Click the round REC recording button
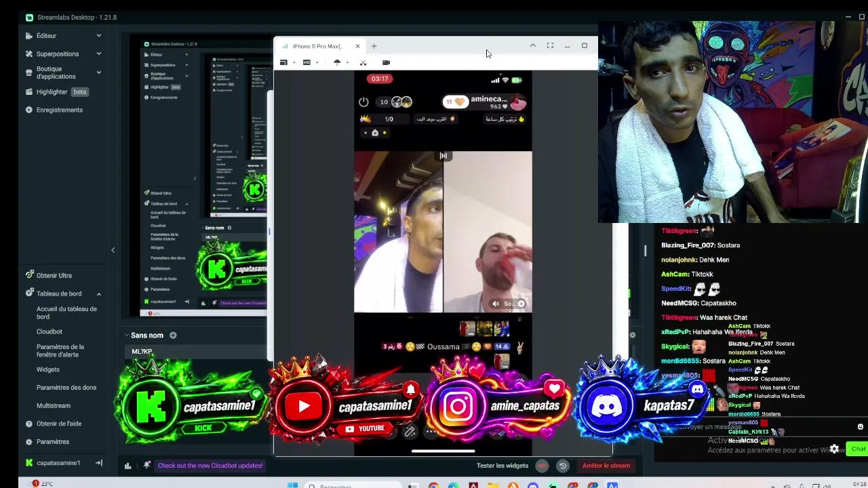Viewport: 868px width, 488px height. (542, 466)
